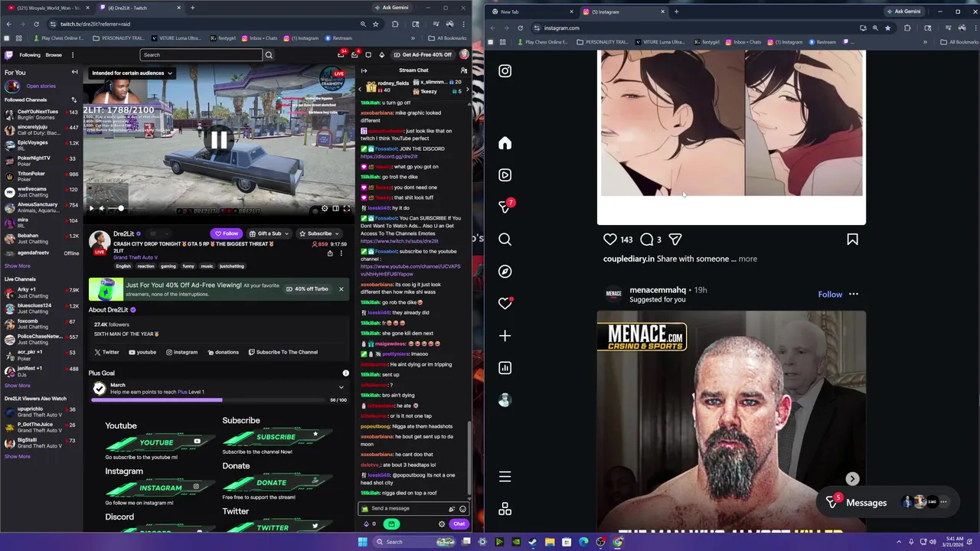Open the Subscribe dropdown arrow
This screenshot has width=980, height=551.
(x=337, y=233)
